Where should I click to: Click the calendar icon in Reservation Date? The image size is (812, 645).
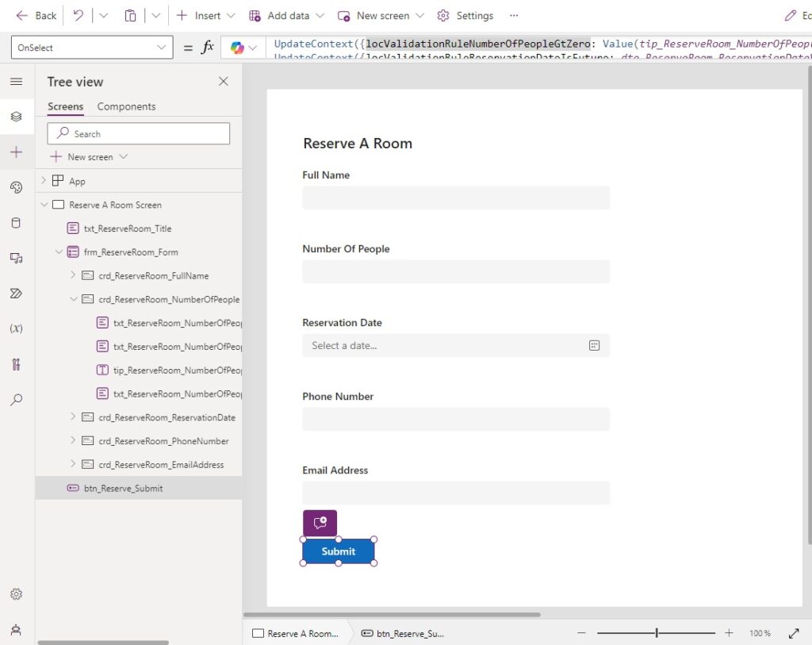tap(594, 346)
